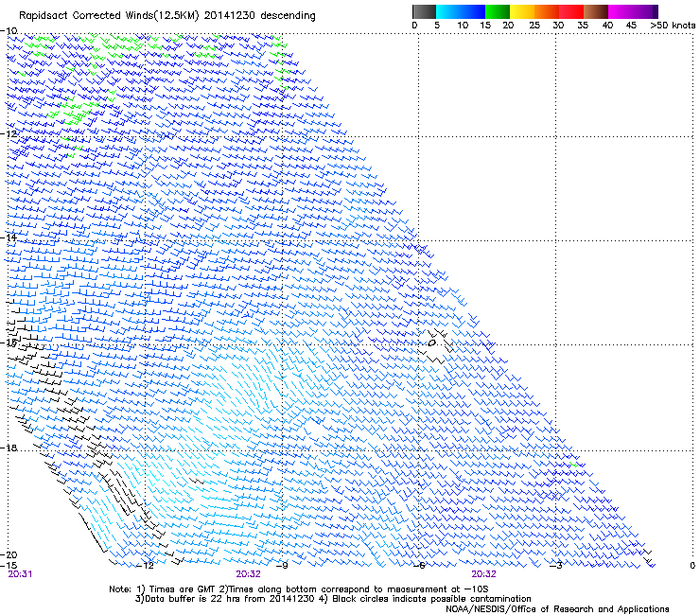Click the NOAA/NESDIS credit line
This screenshot has height=615, width=700.
[x=557, y=609]
